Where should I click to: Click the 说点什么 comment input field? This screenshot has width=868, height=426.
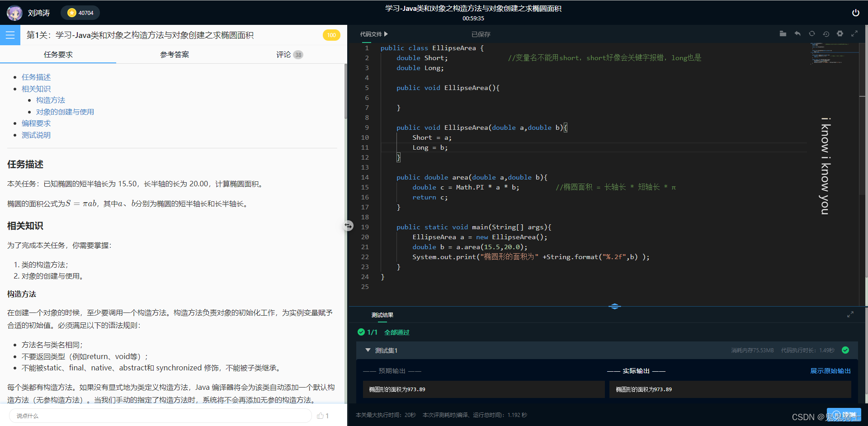coord(160,416)
